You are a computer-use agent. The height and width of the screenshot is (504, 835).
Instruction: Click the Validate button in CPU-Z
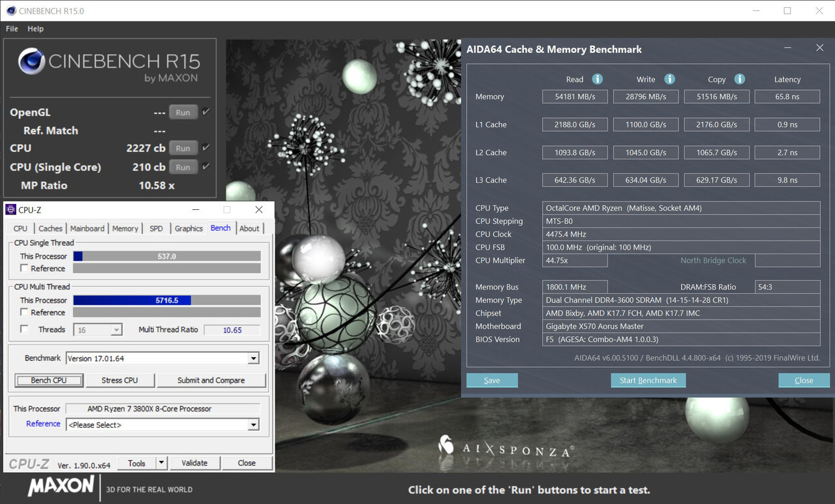pos(194,463)
